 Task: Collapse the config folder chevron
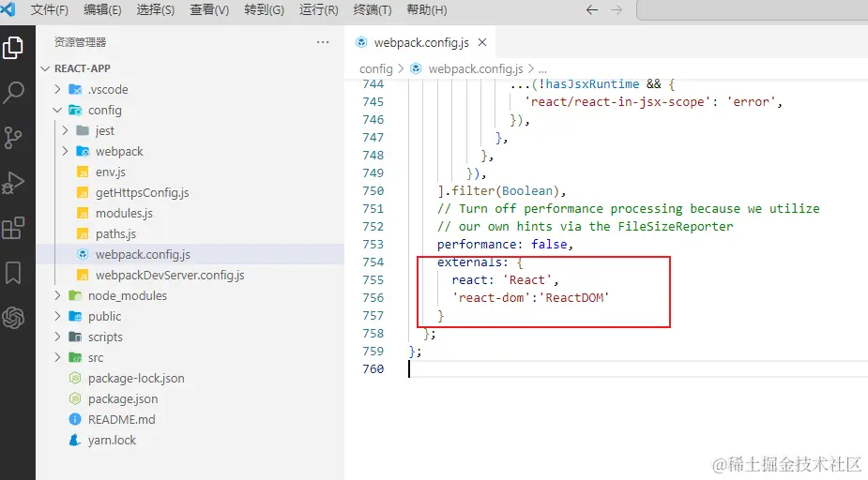(57, 110)
